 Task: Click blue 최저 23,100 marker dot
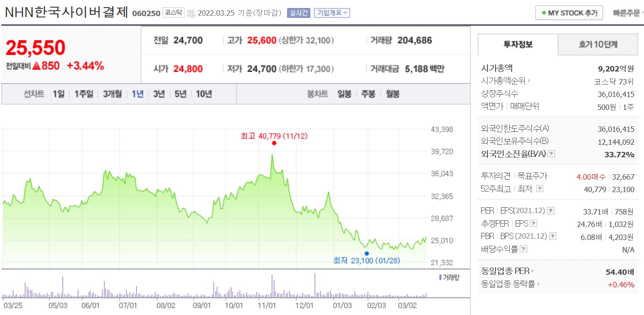click(x=367, y=253)
